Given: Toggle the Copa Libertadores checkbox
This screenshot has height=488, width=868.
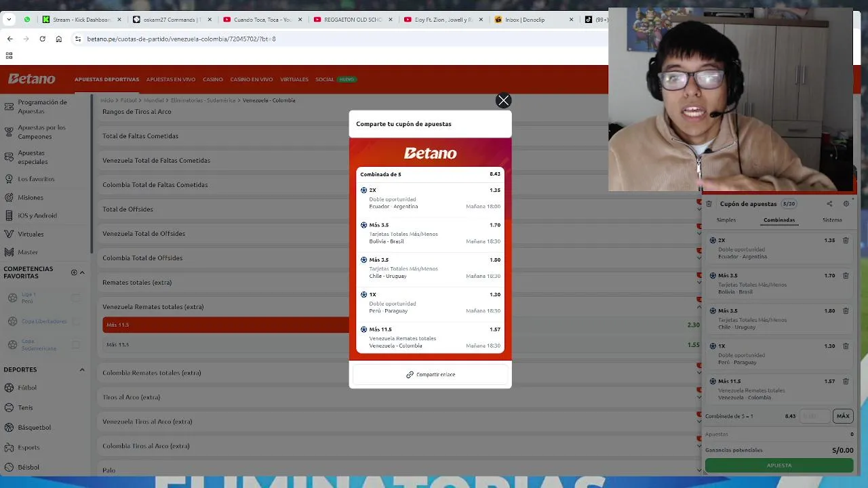Looking at the screenshot, I should tap(76, 321).
